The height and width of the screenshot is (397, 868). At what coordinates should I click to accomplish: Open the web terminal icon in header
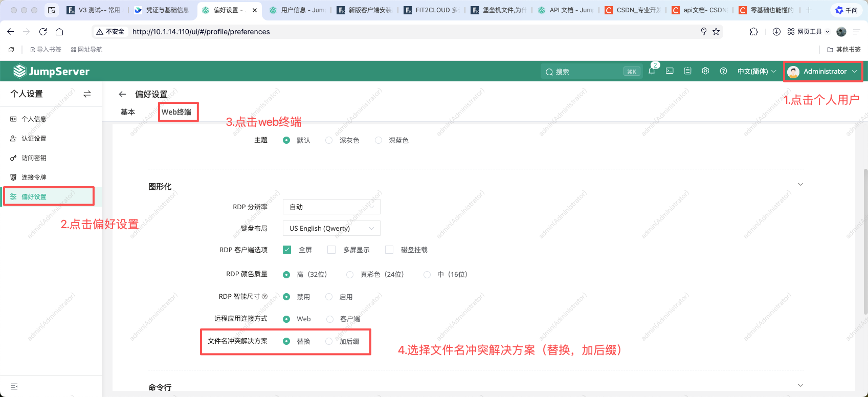pyautogui.click(x=670, y=71)
